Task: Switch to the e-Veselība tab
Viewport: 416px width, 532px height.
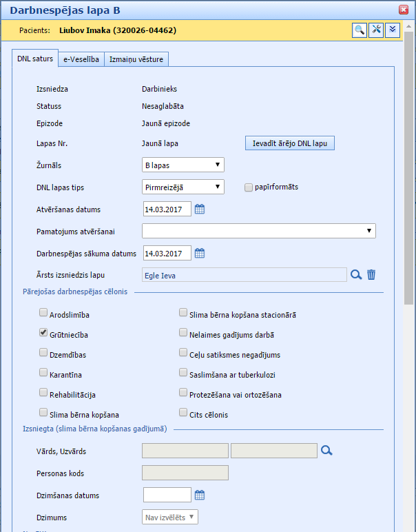Action: (x=81, y=59)
